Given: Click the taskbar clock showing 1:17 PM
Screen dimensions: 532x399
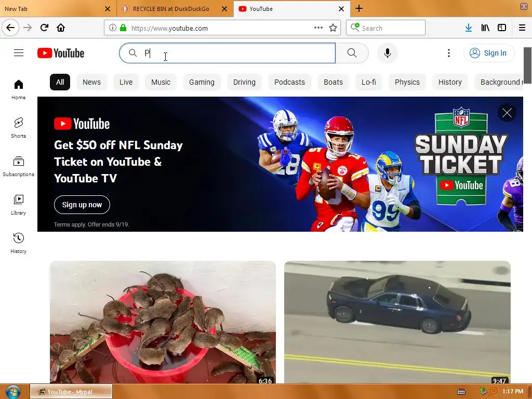Looking at the screenshot, I should click(x=513, y=391).
